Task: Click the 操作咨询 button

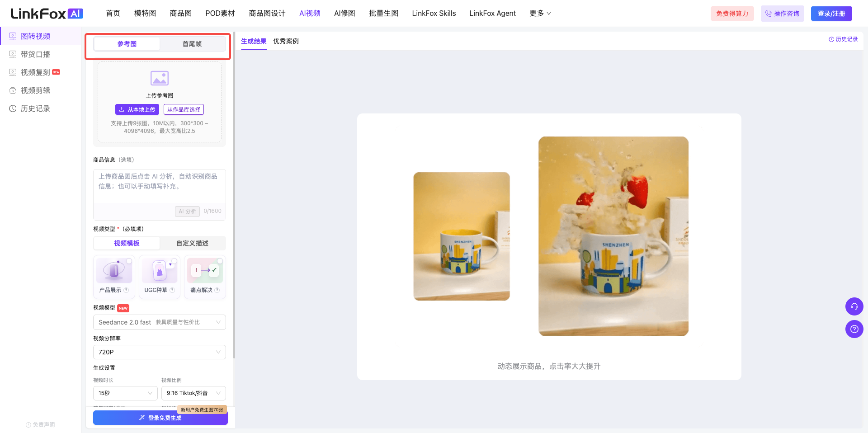Action: [783, 14]
